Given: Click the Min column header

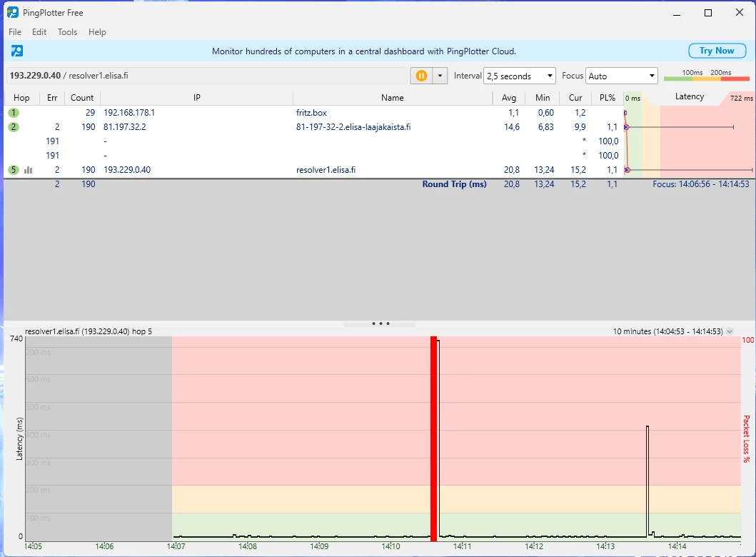Looking at the screenshot, I should [543, 98].
